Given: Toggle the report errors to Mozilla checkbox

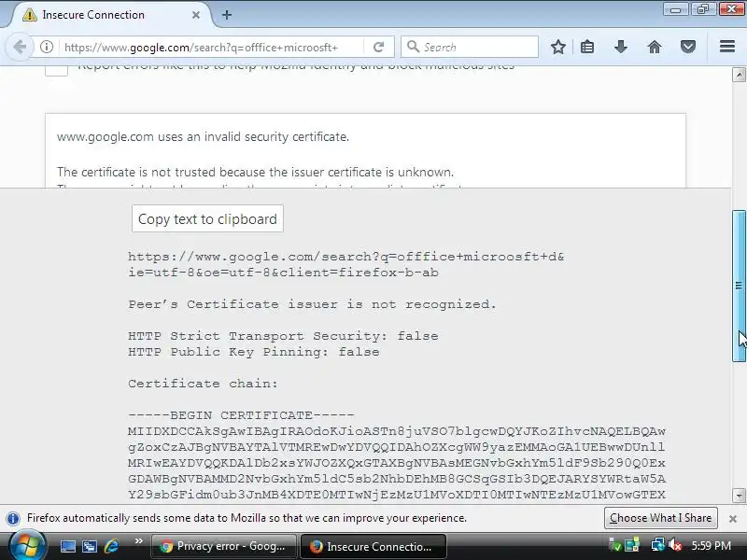Looking at the screenshot, I should [56, 69].
